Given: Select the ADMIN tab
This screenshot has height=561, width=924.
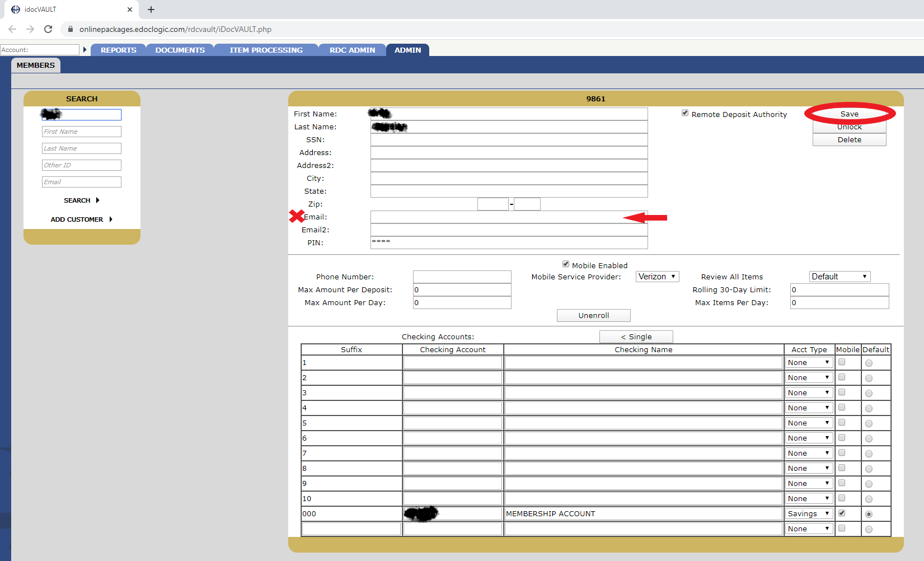Looking at the screenshot, I should point(408,50).
